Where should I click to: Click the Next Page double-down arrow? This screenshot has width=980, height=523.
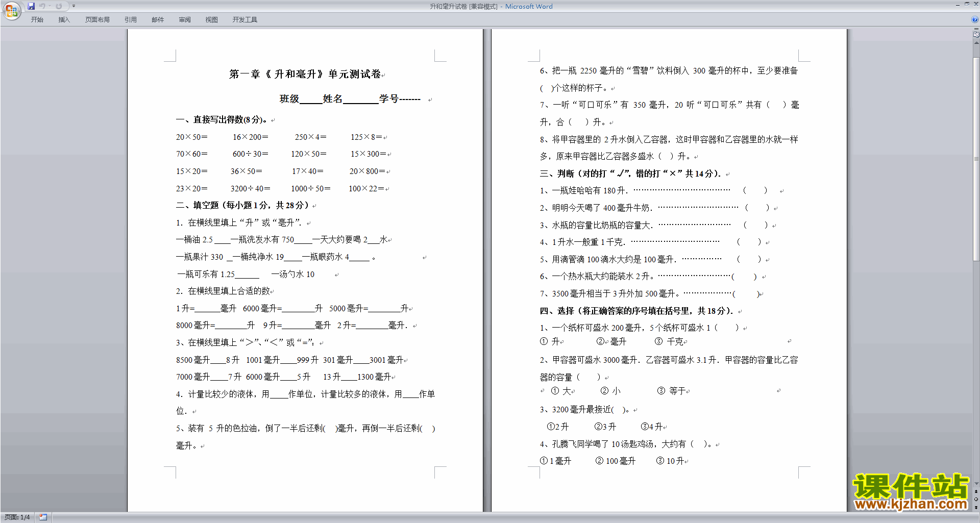tap(976, 507)
